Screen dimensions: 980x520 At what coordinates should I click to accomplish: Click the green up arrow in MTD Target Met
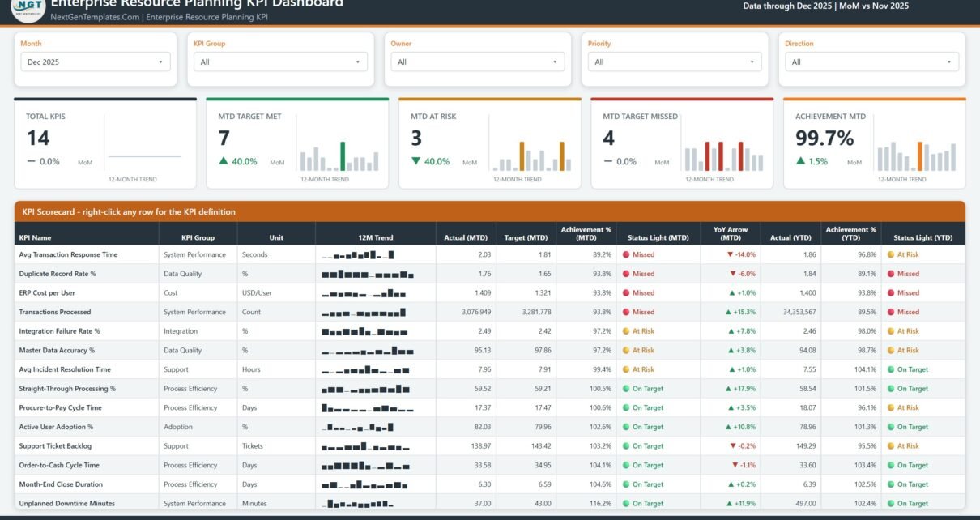[x=224, y=161]
